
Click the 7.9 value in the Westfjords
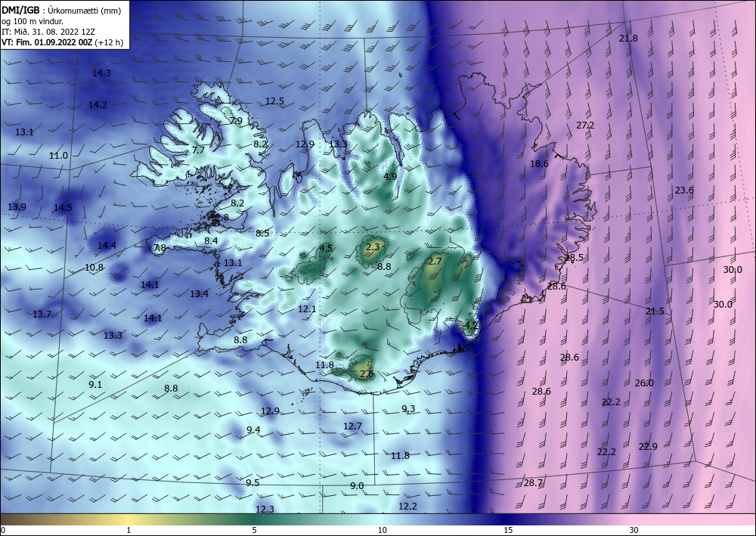pos(236,120)
